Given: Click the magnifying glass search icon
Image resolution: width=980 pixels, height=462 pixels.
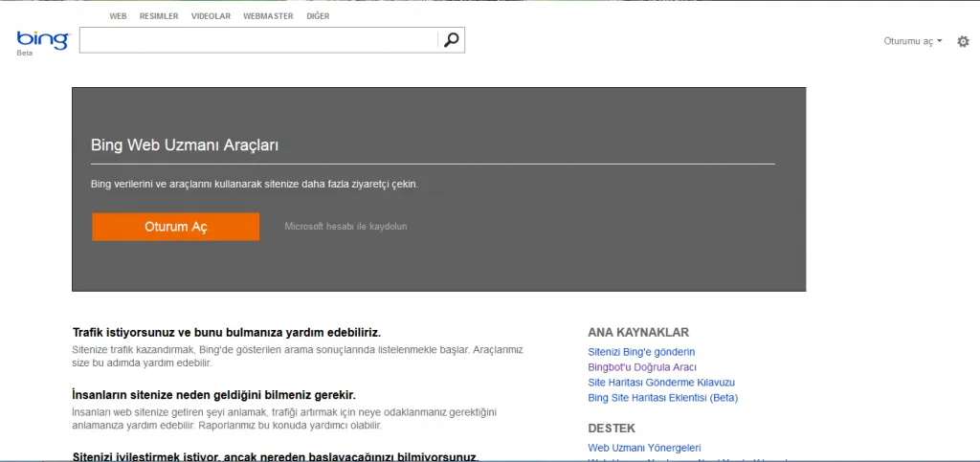Looking at the screenshot, I should coord(452,40).
